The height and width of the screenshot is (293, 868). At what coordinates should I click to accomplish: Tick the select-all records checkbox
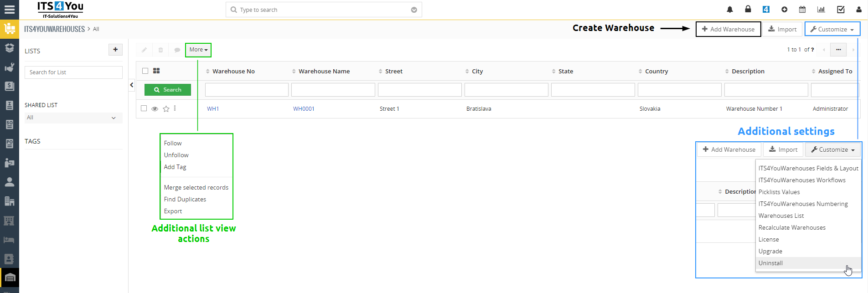pos(145,71)
